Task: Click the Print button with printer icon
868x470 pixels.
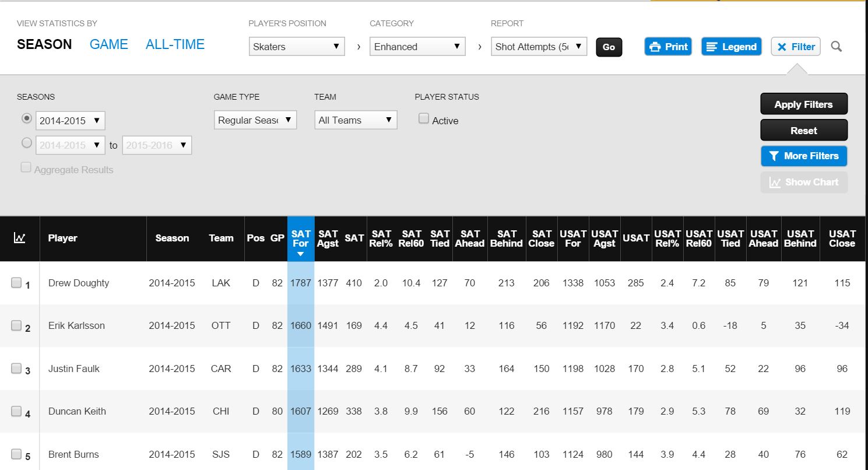Action: [x=668, y=47]
